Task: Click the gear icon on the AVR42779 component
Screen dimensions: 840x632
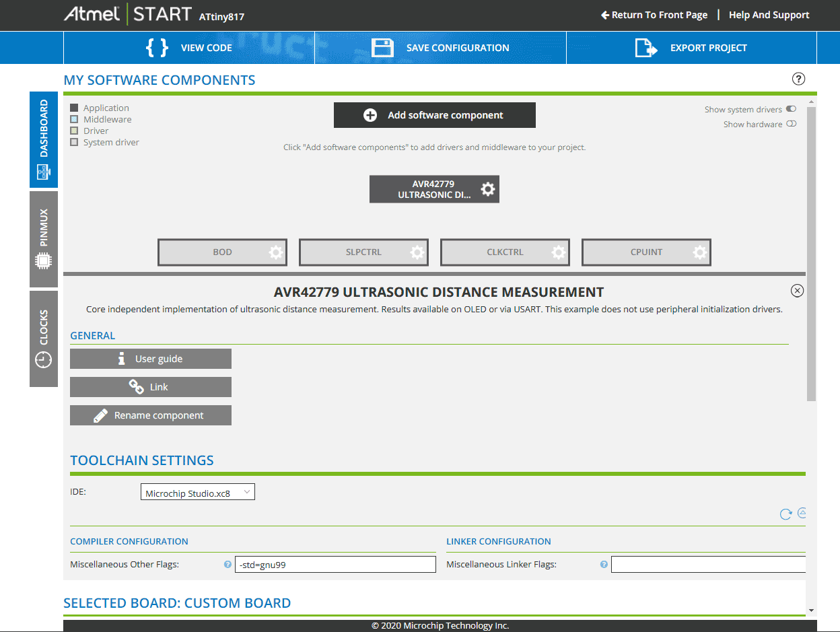Action: point(488,189)
